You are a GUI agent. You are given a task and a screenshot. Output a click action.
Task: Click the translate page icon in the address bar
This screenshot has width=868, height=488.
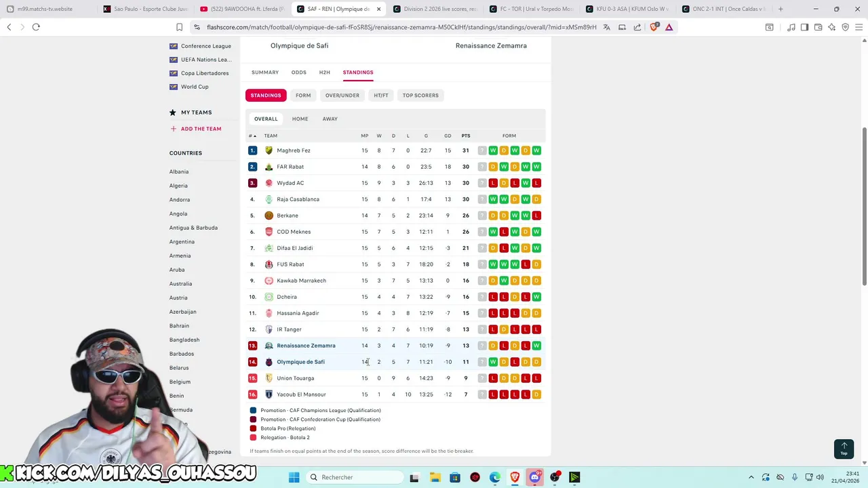click(606, 27)
